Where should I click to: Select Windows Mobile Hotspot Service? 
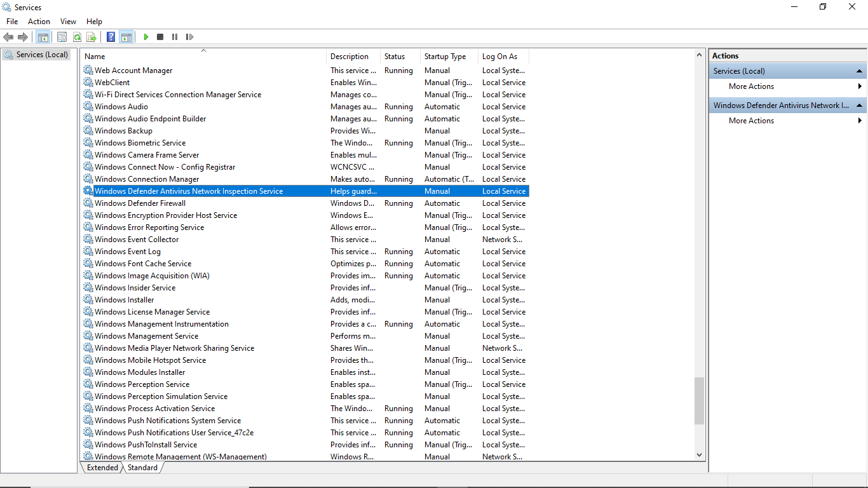[305, 360]
